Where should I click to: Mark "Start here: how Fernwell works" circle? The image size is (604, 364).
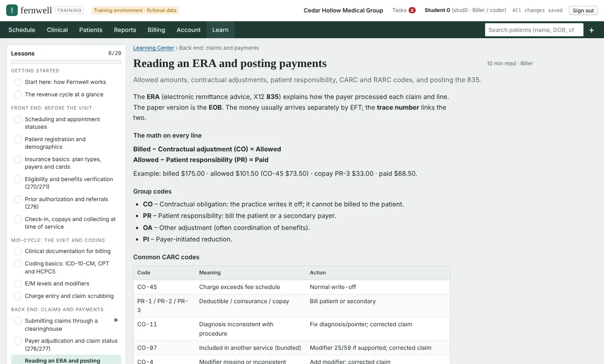pos(18,82)
